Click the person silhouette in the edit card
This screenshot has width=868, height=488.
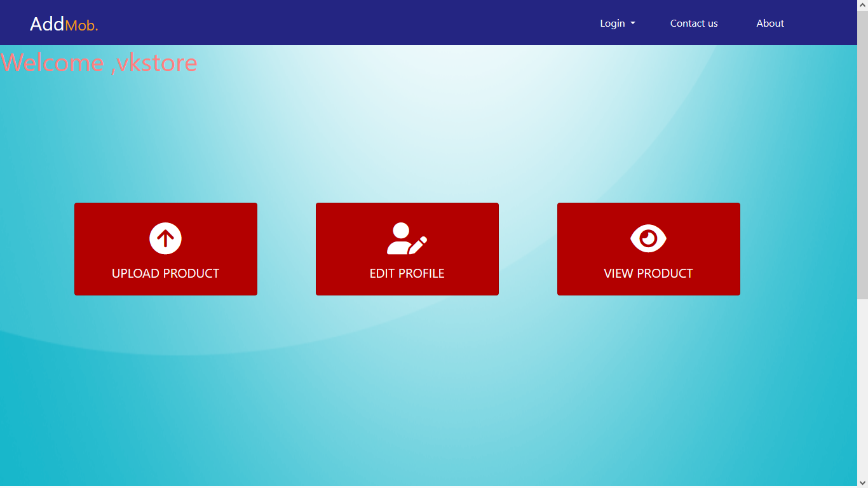(x=400, y=237)
